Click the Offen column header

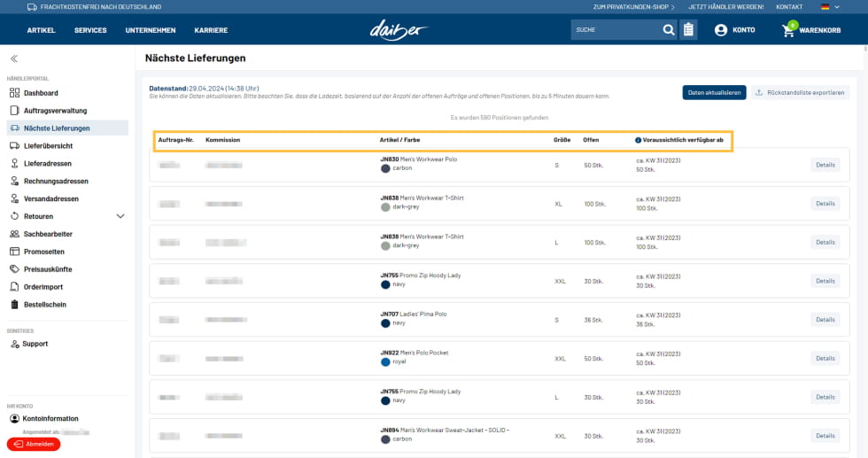[591, 140]
